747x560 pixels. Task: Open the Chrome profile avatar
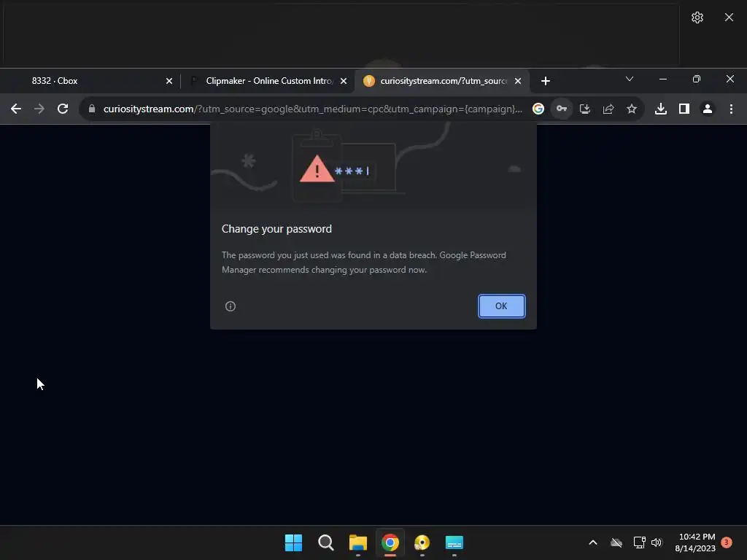click(708, 109)
